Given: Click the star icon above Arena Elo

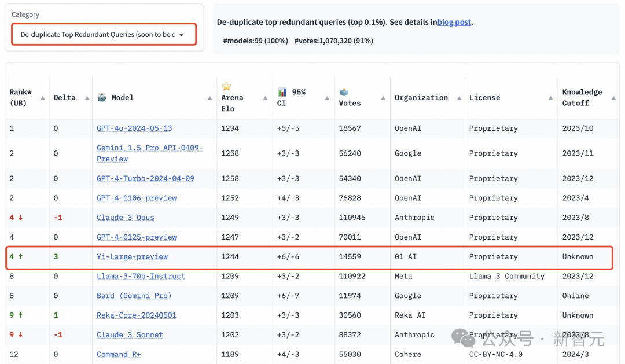Looking at the screenshot, I should coord(226,86).
